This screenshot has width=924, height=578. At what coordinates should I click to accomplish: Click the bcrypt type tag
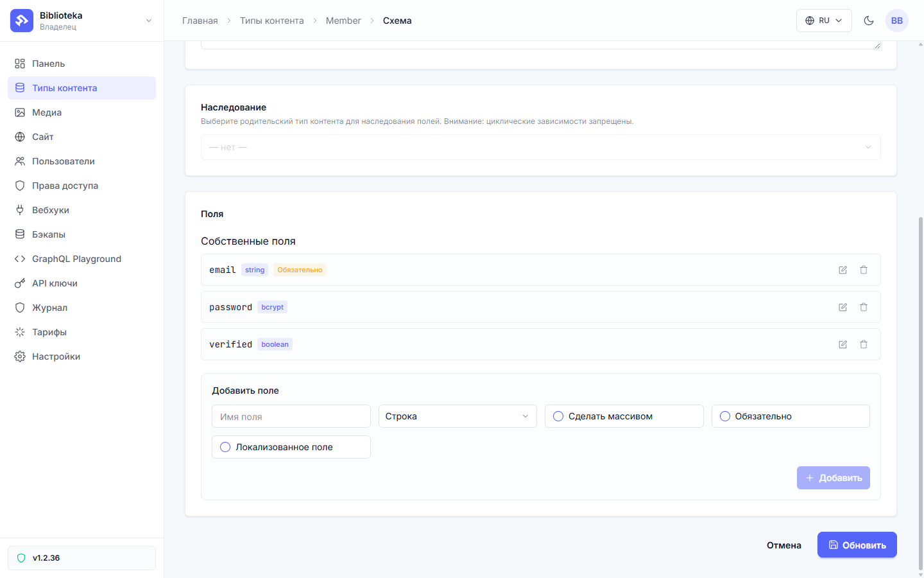(272, 307)
